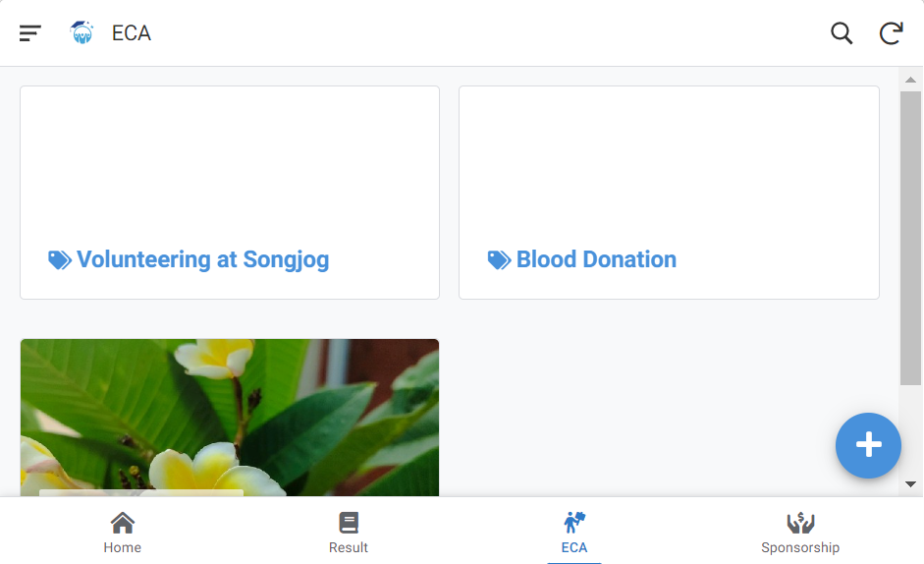Click the flower photo thumbnail

(230, 418)
